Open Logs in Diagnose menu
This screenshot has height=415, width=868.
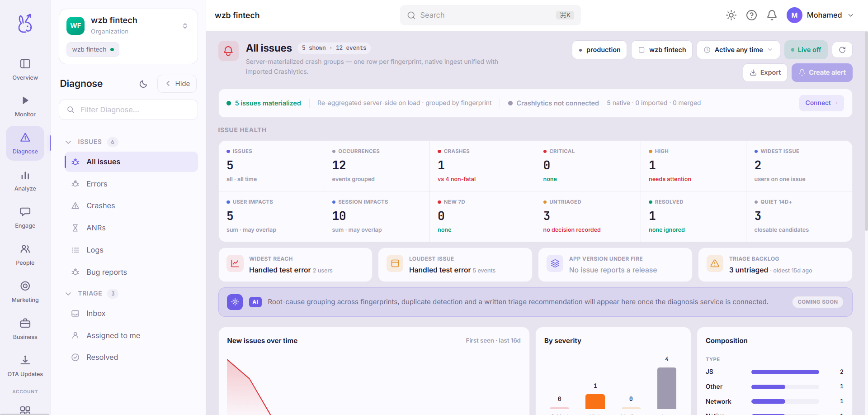(131, 250)
